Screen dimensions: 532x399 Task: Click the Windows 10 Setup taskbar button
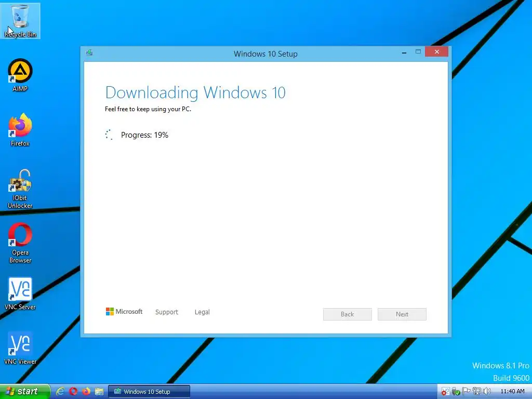coord(149,392)
